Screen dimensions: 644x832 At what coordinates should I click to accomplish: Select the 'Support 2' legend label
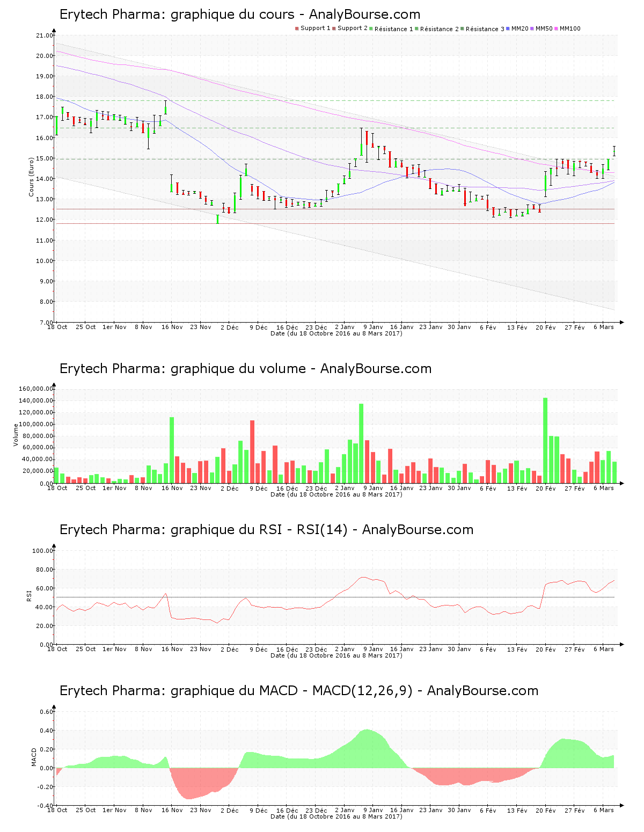353,28
